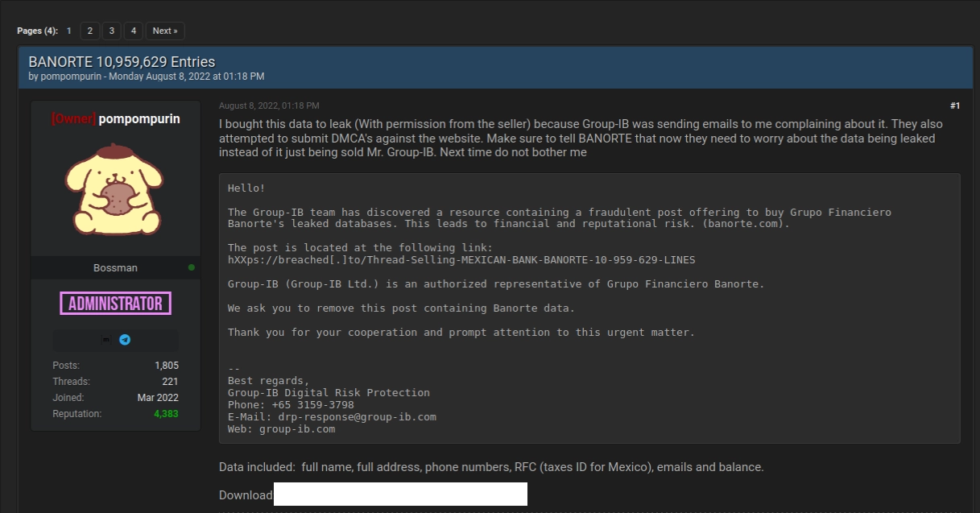Click the post timestamp August 8, 2022, 01:18 PM

click(x=269, y=105)
